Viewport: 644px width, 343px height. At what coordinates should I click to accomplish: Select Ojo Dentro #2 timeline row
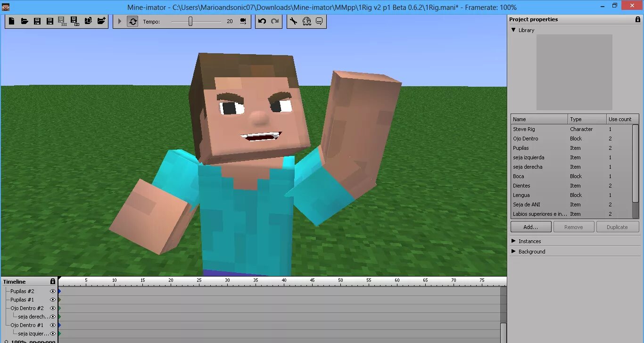pos(27,308)
